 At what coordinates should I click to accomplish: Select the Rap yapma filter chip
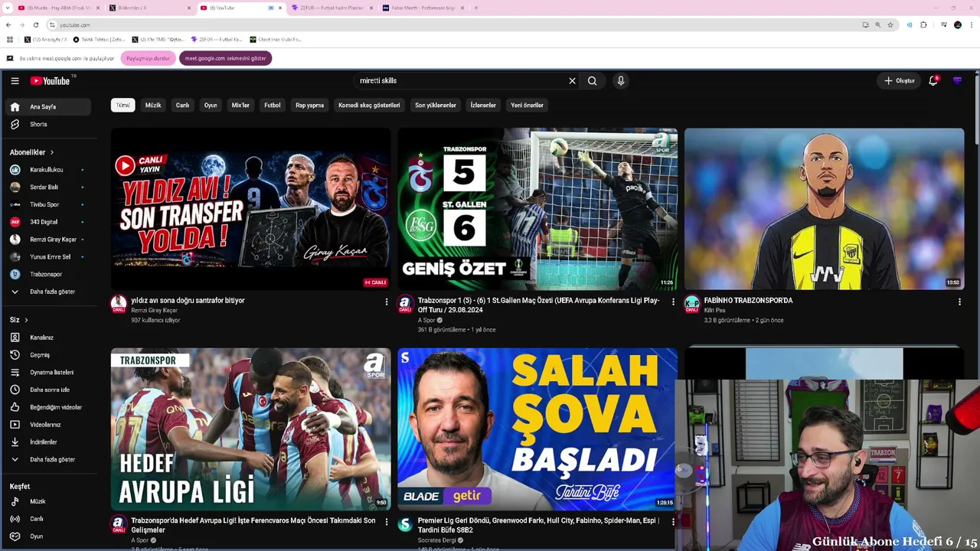click(310, 106)
